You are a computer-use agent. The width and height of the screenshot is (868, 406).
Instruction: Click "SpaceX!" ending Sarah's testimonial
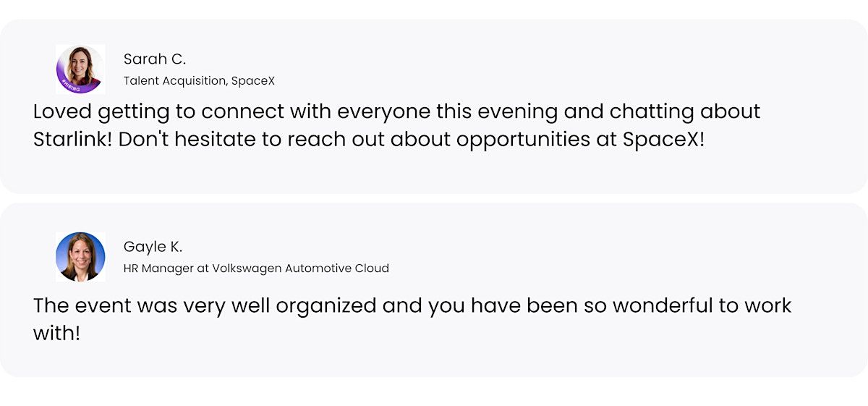(663, 140)
